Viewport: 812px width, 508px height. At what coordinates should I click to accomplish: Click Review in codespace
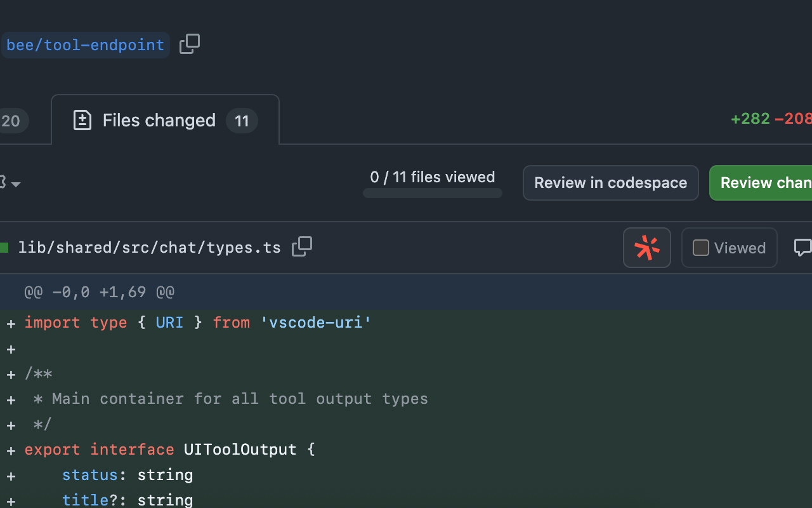(x=610, y=183)
